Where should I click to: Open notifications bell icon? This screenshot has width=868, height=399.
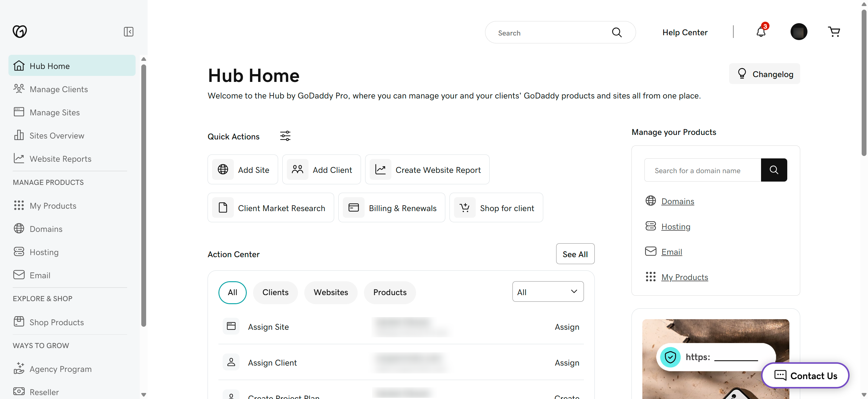(761, 32)
